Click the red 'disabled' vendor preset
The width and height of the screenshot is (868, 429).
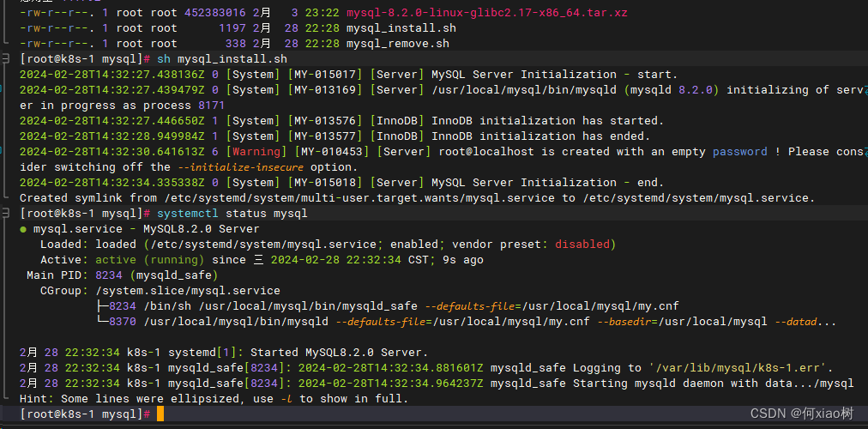click(x=582, y=245)
